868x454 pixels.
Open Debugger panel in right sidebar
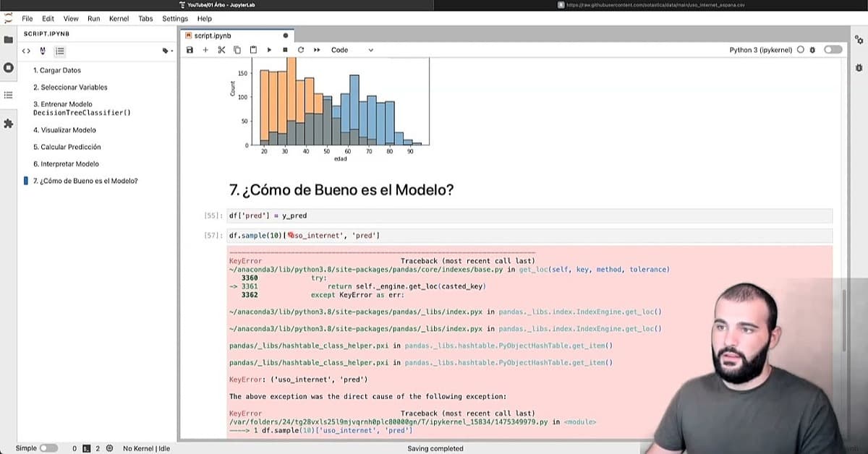859,67
